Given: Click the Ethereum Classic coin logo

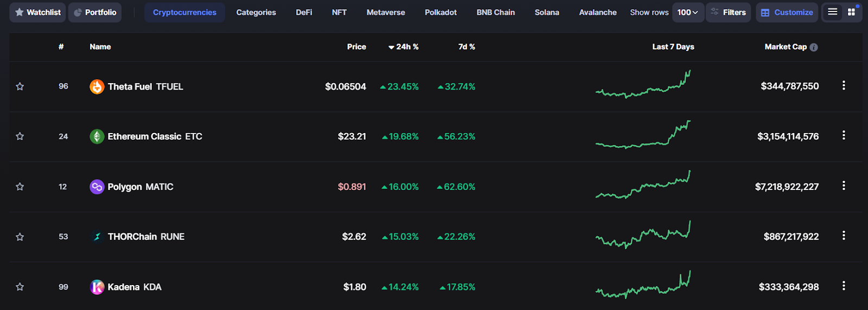Looking at the screenshot, I should 97,136.
